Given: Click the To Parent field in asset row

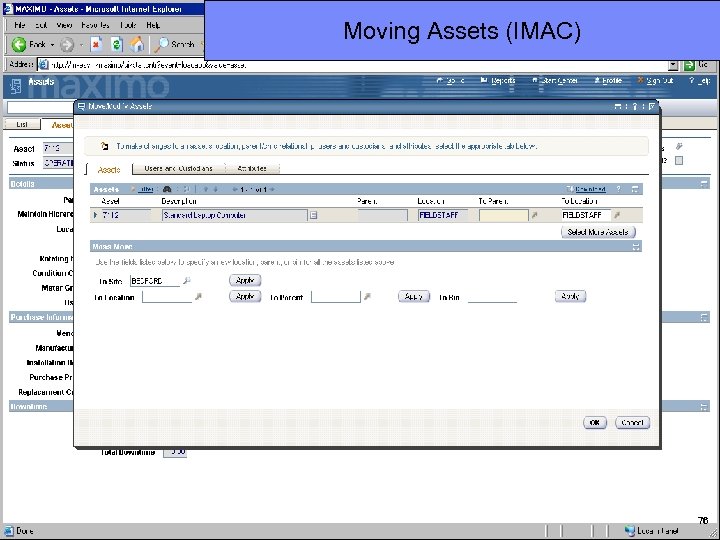Looking at the screenshot, I should click(x=504, y=215).
